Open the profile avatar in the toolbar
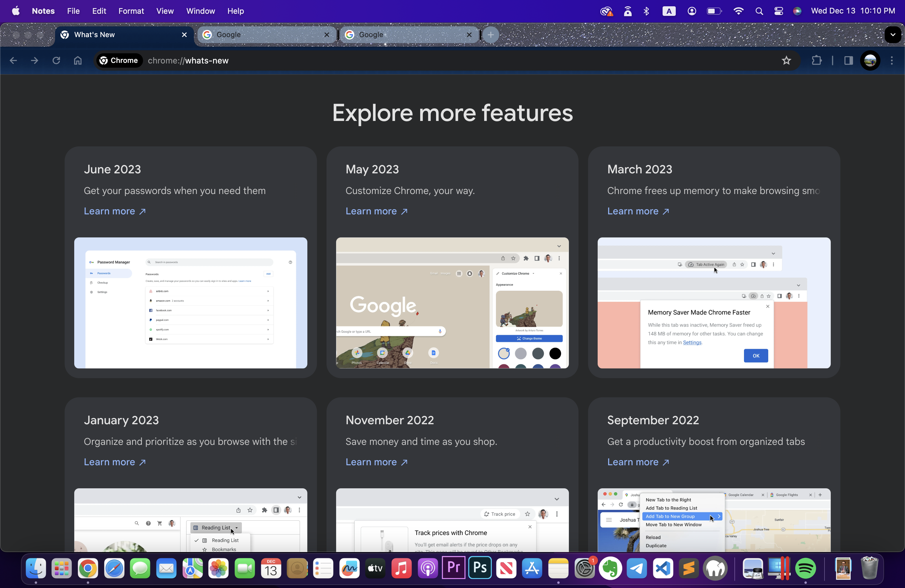 coord(870,60)
